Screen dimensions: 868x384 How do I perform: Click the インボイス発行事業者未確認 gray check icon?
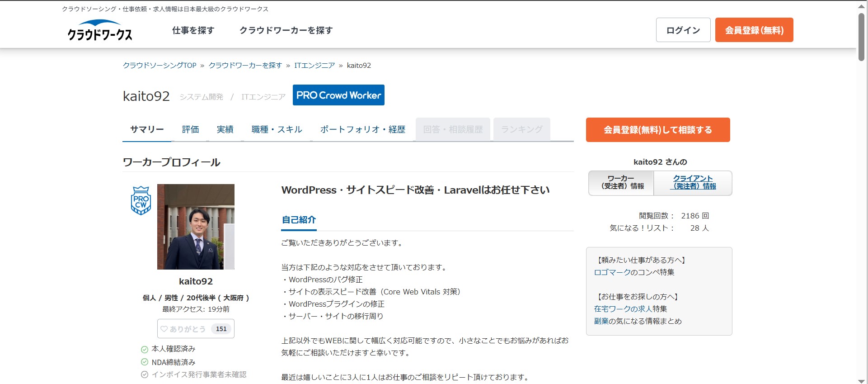coord(145,375)
